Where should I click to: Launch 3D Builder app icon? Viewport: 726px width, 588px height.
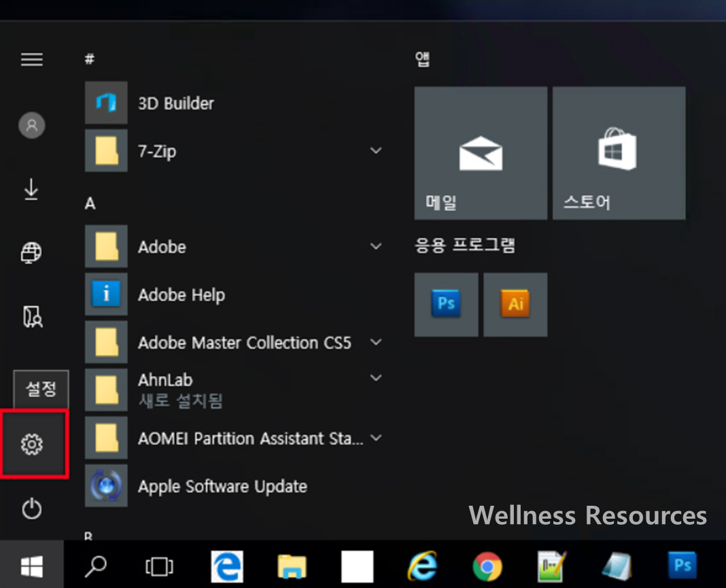coord(106,103)
